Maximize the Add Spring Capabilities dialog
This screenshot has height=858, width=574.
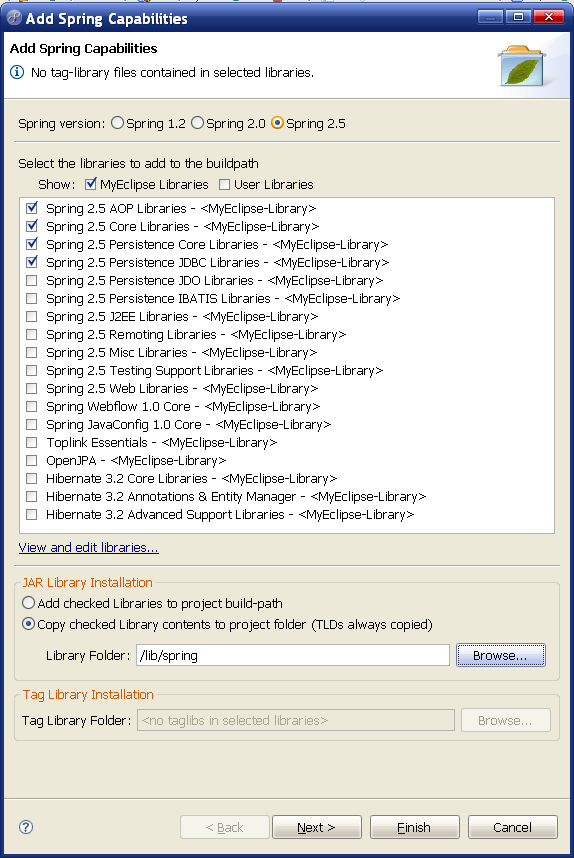pos(519,17)
